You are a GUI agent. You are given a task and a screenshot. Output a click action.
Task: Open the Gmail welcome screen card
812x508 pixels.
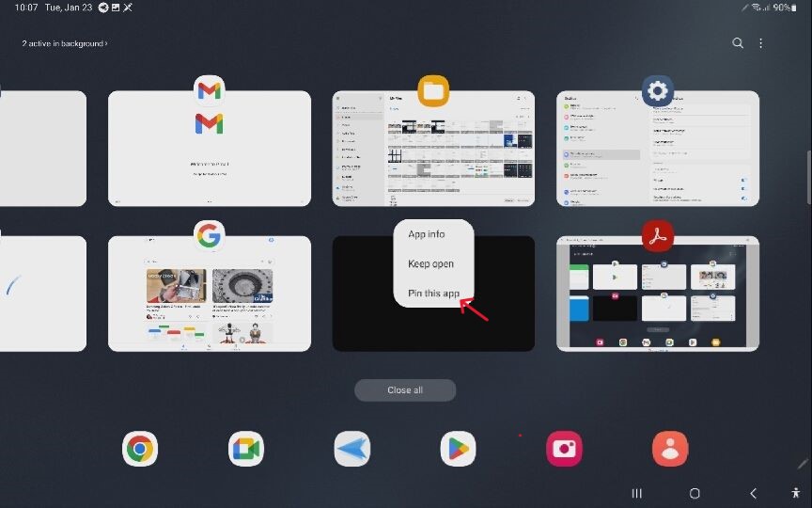click(210, 149)
